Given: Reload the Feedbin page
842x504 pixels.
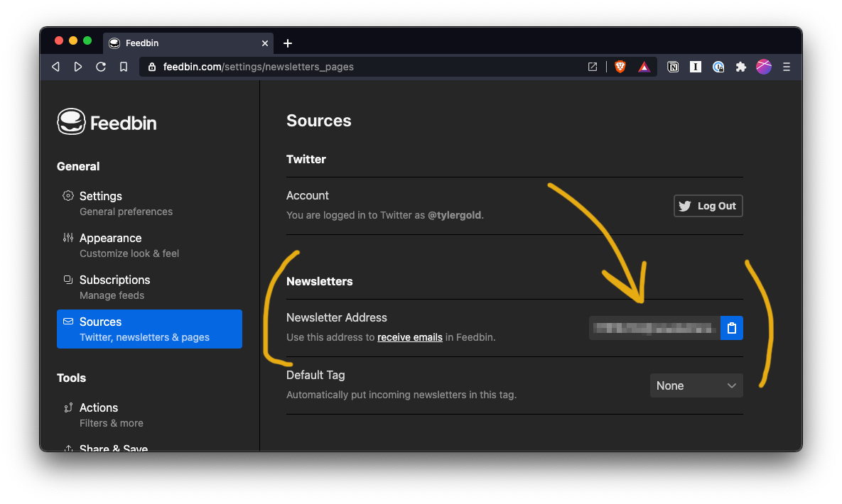Looking at the screenshot, I should (x=101, y=67).
